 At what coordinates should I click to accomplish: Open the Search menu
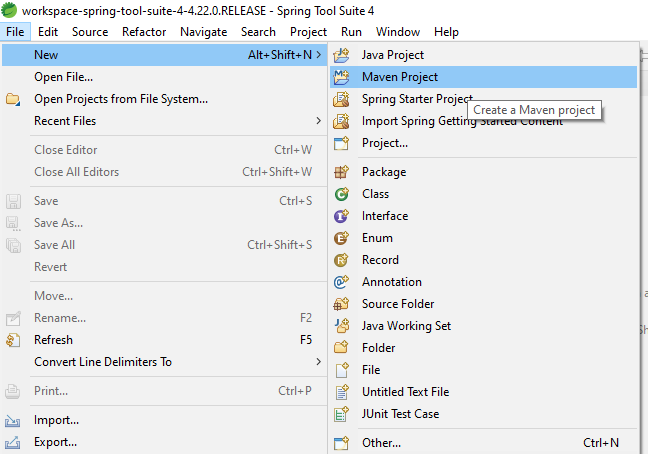click(258, 32)
